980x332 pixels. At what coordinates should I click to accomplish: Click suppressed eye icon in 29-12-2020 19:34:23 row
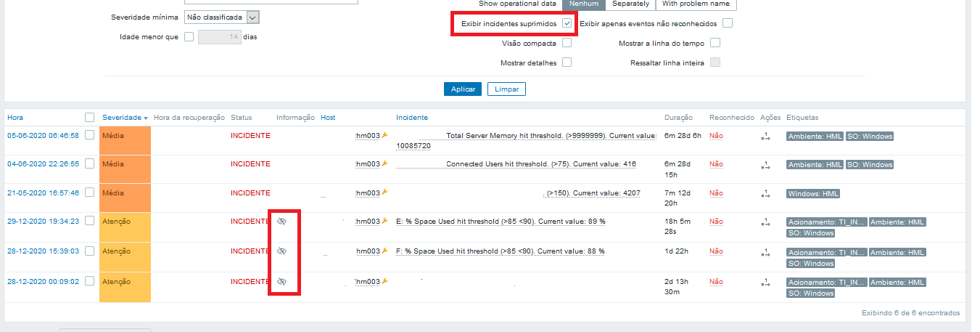[282, 222]
